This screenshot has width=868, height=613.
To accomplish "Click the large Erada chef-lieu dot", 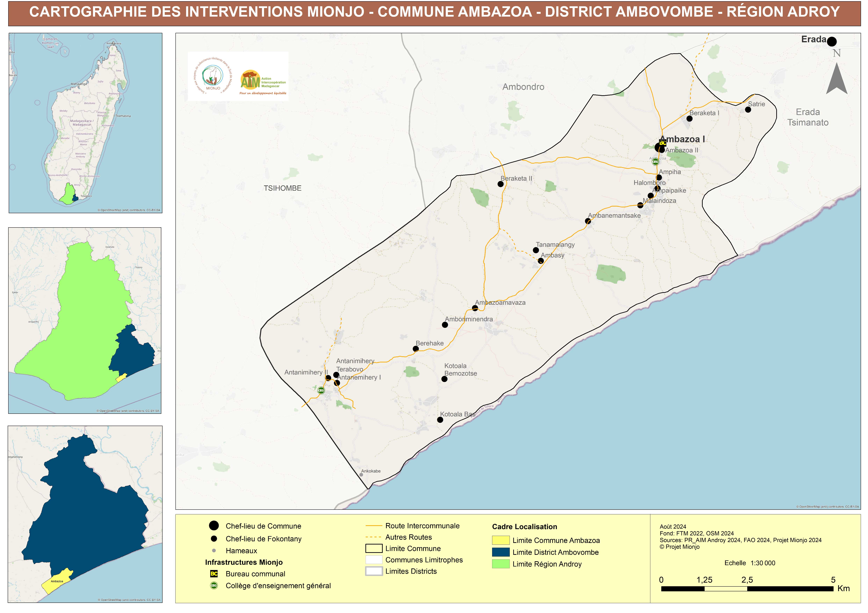I will pyautogui.click(x=831, y=42).
